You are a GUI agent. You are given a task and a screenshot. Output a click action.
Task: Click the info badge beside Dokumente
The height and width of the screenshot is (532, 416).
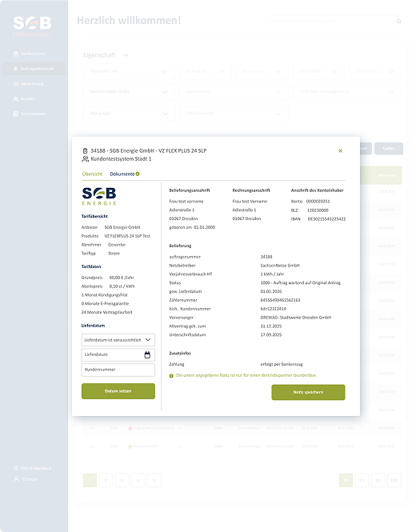[138, 174]
